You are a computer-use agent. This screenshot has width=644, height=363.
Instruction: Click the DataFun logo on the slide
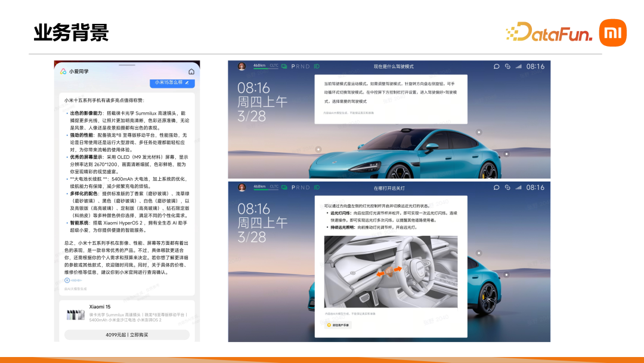[x=549, y=32]
